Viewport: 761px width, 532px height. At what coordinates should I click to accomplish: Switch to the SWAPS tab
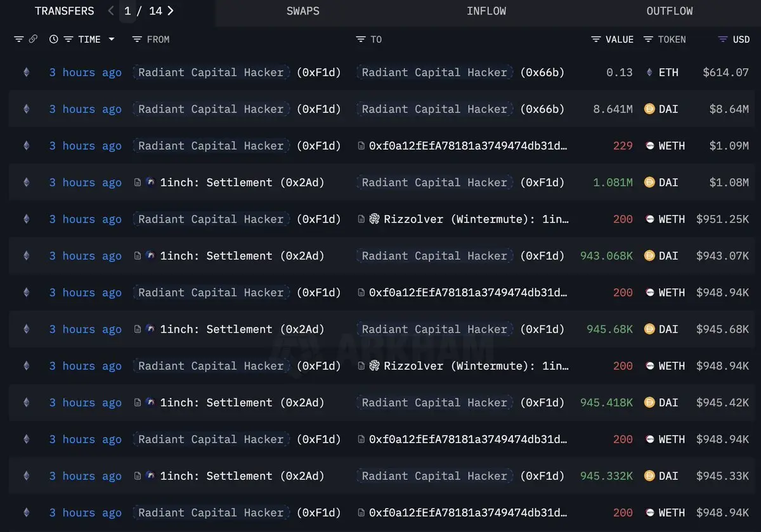pyautogui.click(x=303, y=11)
